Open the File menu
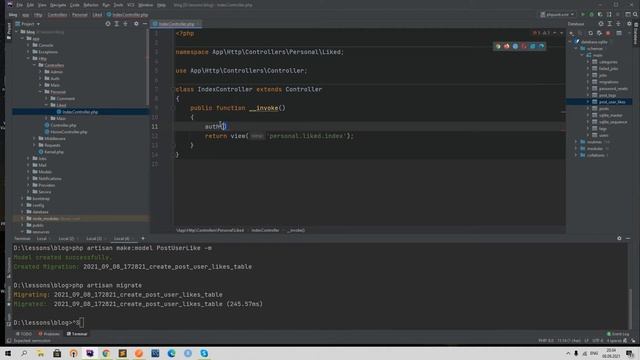Screen dimensions: 640x360 (x=20, y=5)
